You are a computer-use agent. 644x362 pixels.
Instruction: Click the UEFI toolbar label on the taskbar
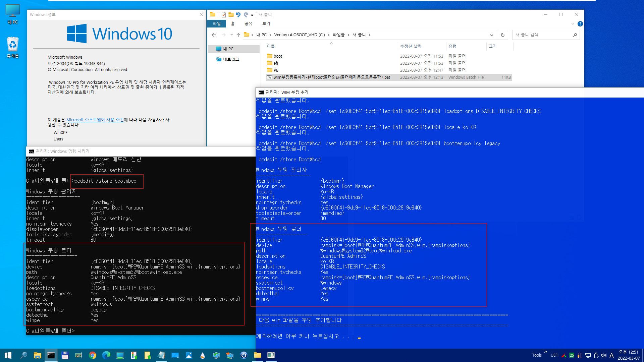(554, 355)
